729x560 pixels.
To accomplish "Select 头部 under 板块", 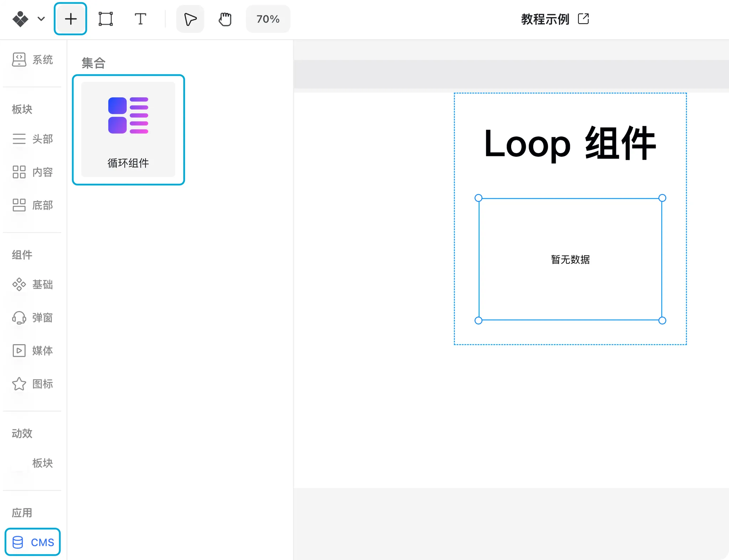I will click(x=33, y=138).
